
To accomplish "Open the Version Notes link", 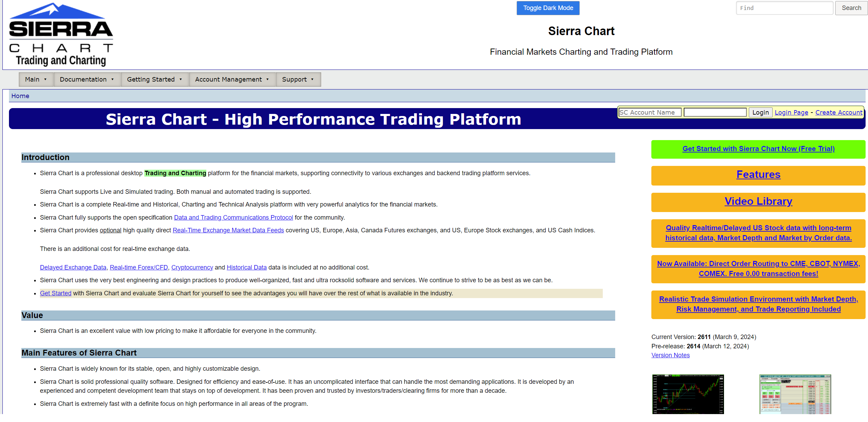I will pos(670,355).
